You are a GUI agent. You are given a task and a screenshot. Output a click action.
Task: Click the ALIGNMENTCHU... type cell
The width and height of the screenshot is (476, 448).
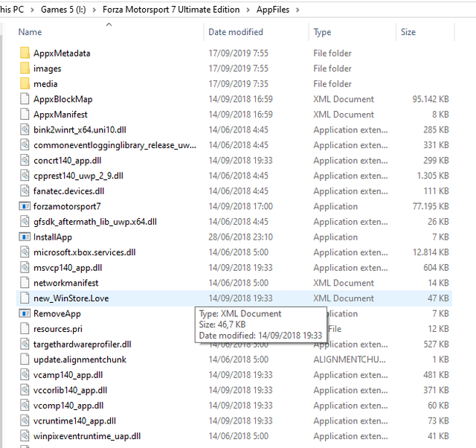point(350,359)
